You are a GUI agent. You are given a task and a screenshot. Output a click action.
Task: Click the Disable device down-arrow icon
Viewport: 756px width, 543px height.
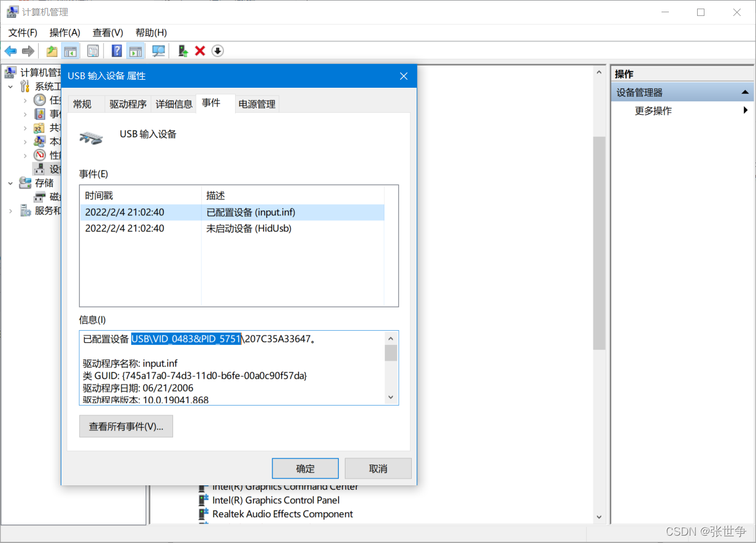[217, 51]
